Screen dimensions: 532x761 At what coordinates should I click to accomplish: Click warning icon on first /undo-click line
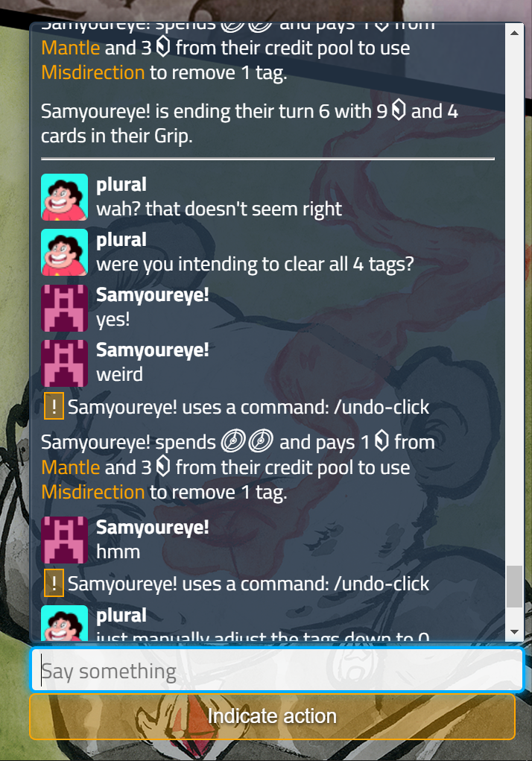click(x=54, y=406)
